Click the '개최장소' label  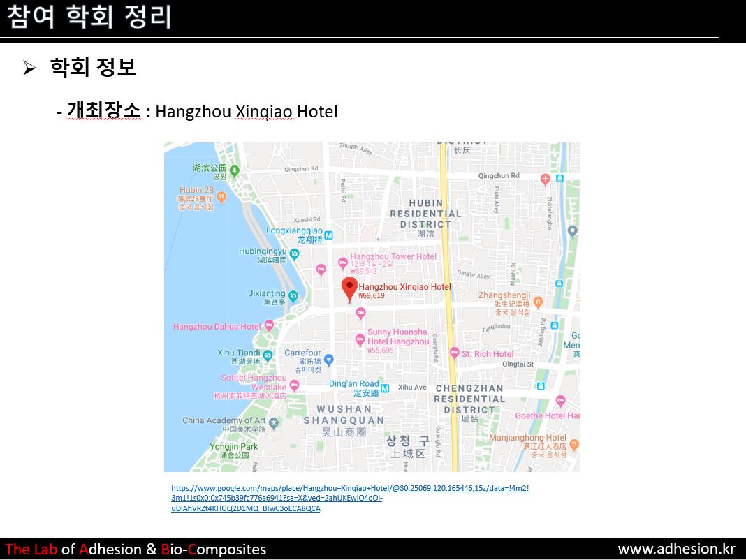pyautogui.click(x=104, y=110)
